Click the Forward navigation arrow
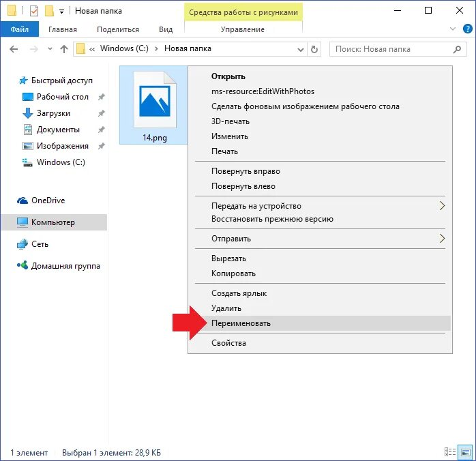 (34, 49)
